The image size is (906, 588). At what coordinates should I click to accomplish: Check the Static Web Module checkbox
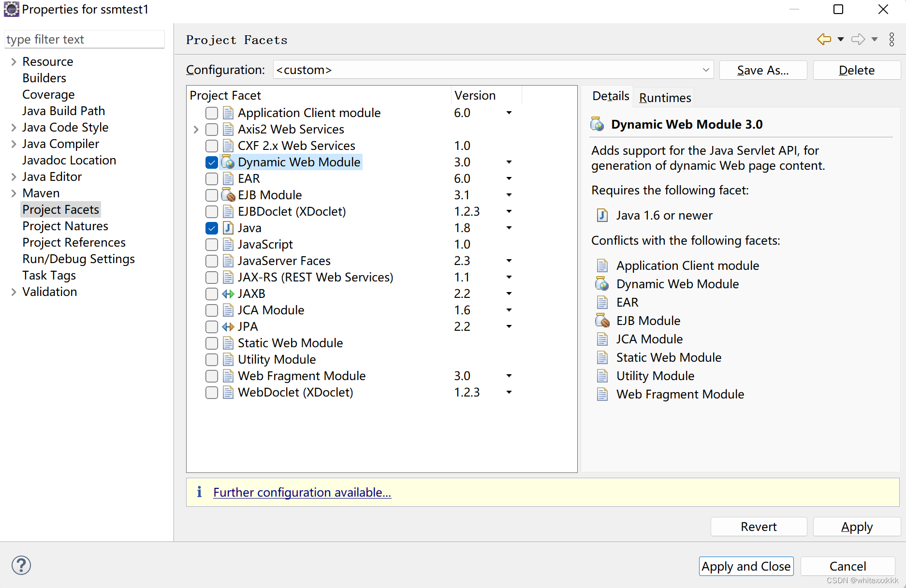click(212, 343)
